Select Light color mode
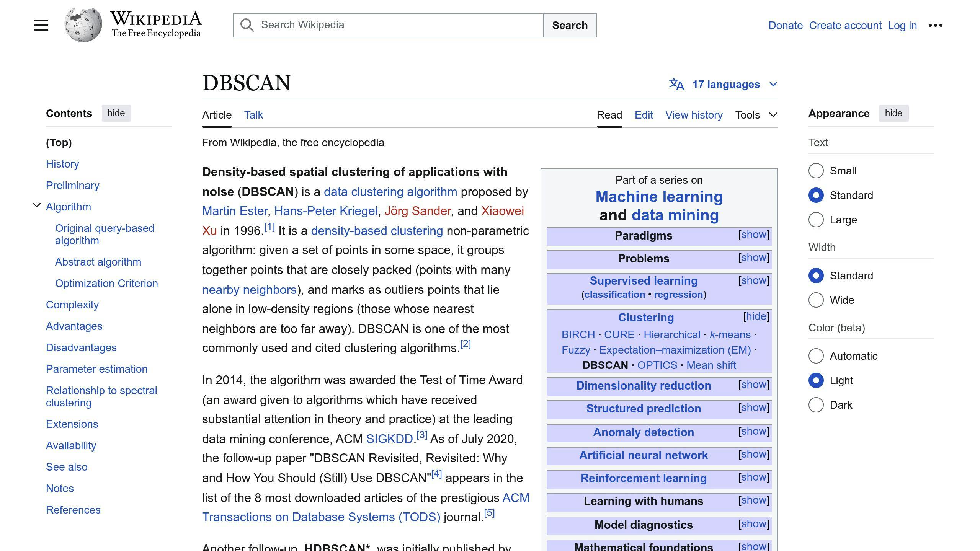Image resolution: width=980 pixels, height=551 pixels. pos(816,380)
